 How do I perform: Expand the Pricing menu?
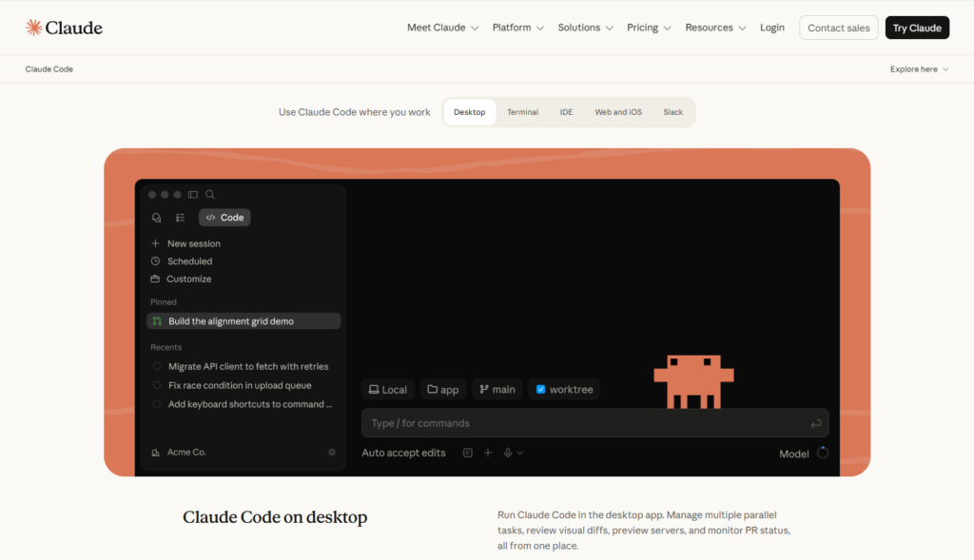(x=649, y=28)
